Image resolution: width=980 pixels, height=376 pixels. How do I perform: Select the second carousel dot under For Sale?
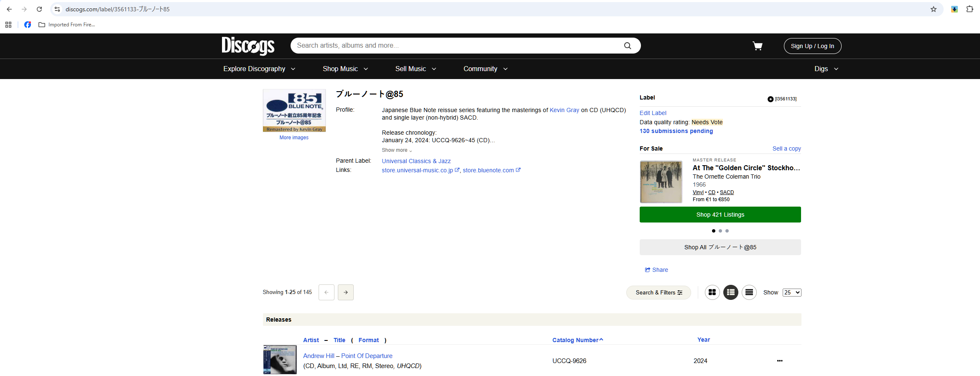pos(720,231)
